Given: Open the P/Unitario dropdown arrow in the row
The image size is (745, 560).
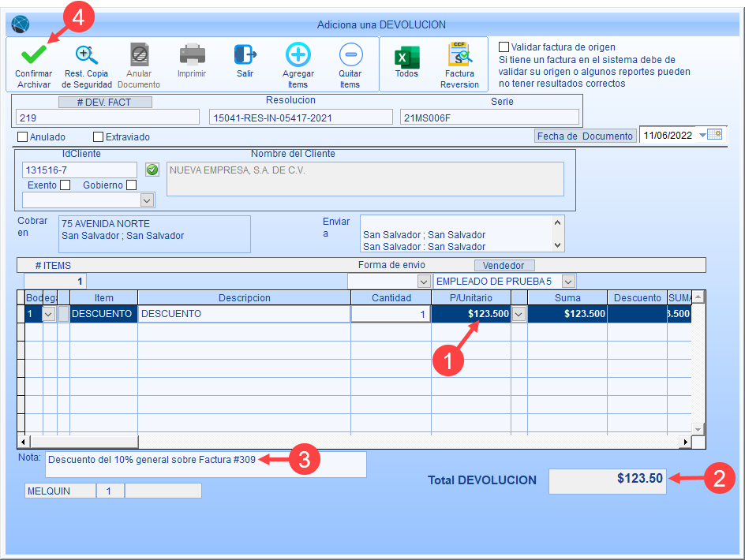Looking at the screenshot, I should tap(519, 314).
